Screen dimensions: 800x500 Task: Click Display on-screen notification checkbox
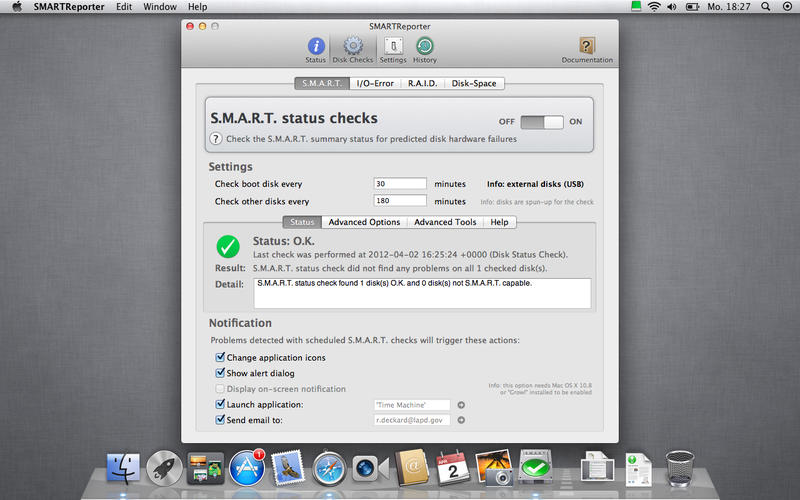pos(220,389)
